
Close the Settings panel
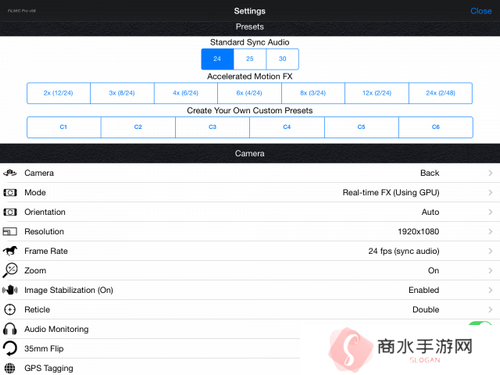click(481, 11)
